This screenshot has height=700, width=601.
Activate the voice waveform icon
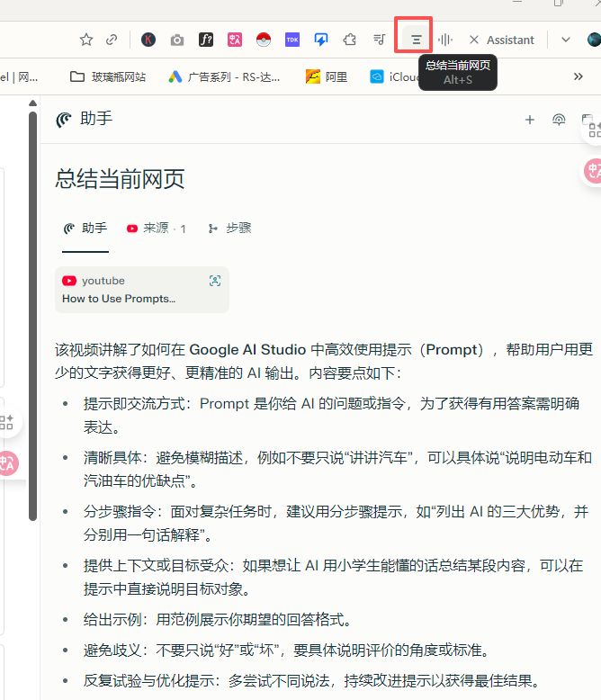(x=445, y=40)
